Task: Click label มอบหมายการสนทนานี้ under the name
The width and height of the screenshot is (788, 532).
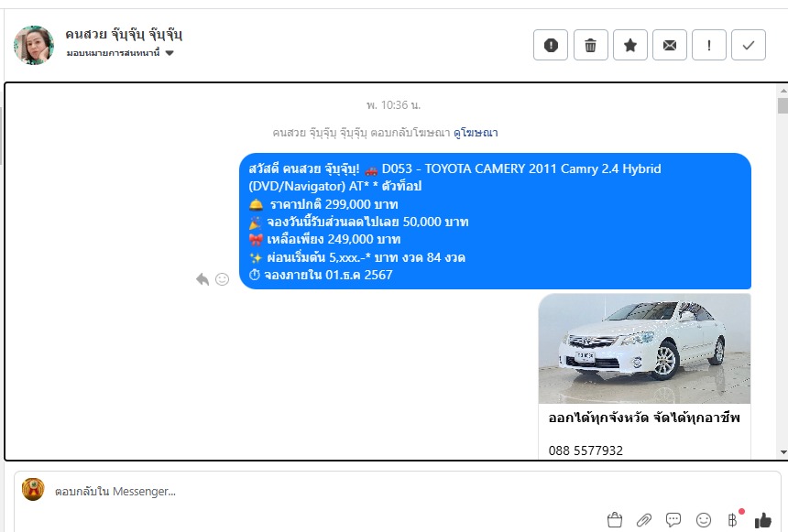Action: (113, 53)
